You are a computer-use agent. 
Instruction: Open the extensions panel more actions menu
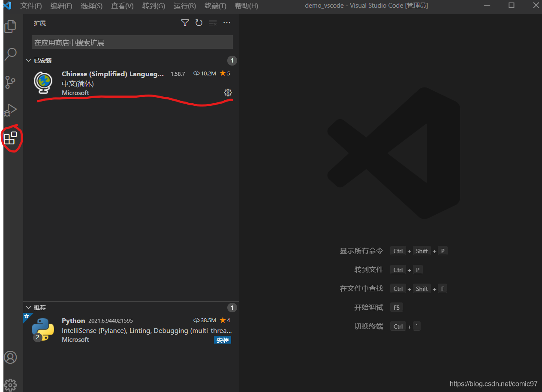227,23
